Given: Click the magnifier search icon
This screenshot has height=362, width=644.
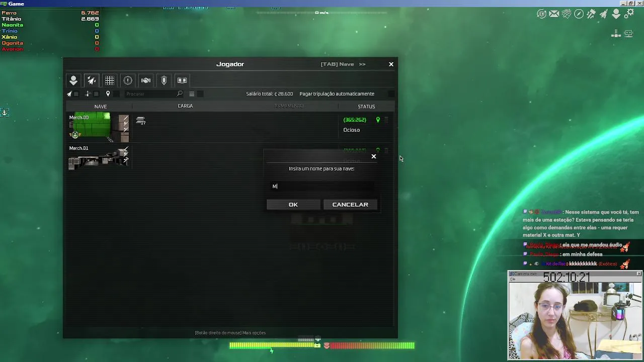Looking at the screenshot, I should click(x=180, y=94).
